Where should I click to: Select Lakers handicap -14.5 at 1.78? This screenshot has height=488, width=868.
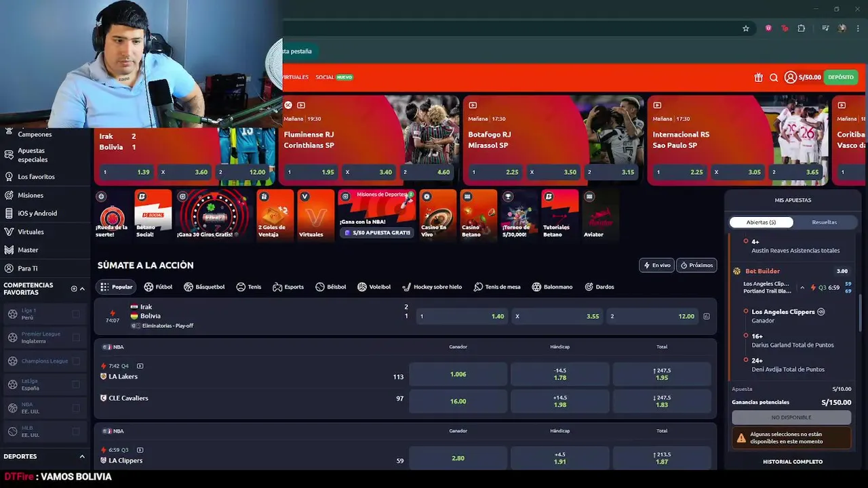(x=560, y=374)
